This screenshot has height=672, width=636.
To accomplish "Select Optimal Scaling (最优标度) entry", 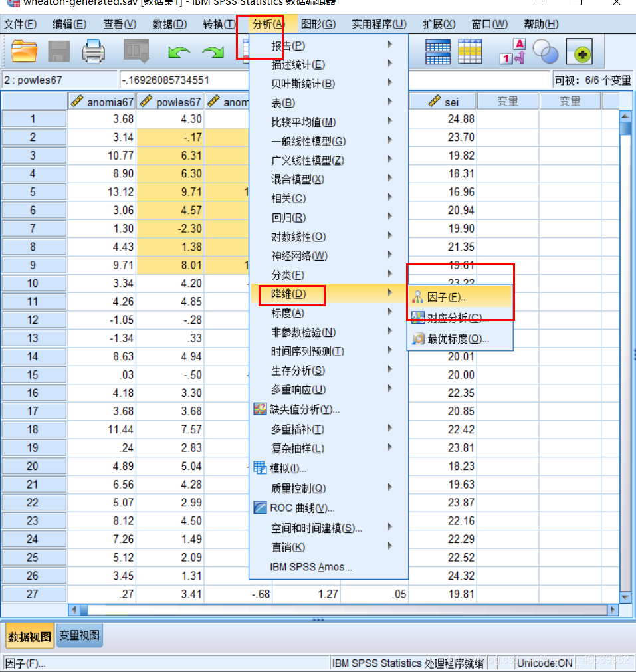I will point(460,338).
